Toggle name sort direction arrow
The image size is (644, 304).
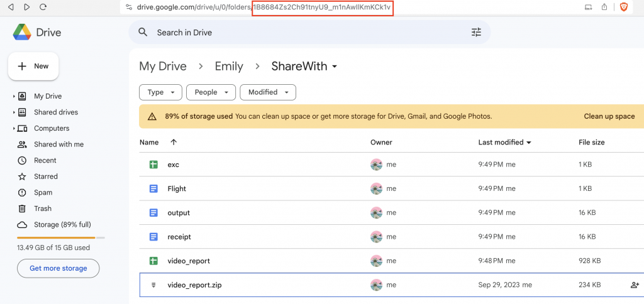174,143
